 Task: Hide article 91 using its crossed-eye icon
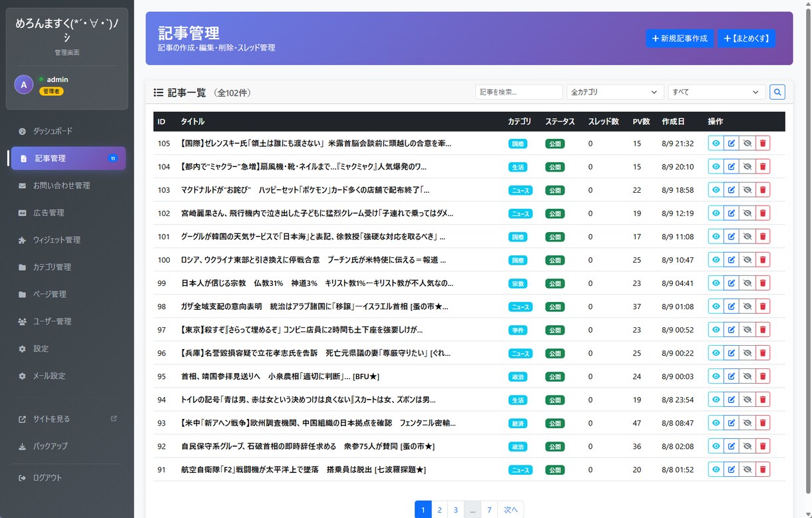747,469
